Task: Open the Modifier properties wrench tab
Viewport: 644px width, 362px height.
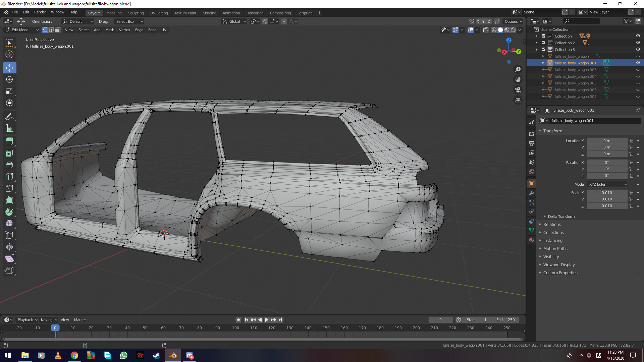Action: (x=532, y=193)
